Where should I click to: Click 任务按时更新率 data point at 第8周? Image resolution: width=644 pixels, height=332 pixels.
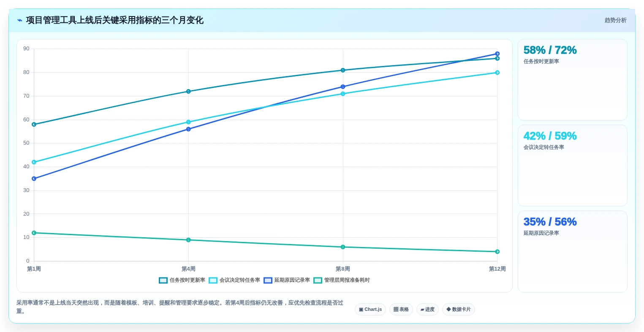(343, 70)
